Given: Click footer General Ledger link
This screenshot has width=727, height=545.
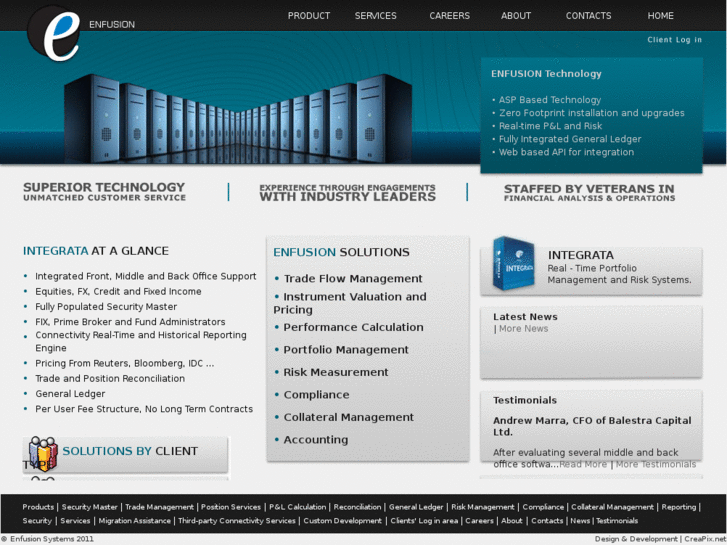Looking at the screenshot, I should click(x=416, y=507).
